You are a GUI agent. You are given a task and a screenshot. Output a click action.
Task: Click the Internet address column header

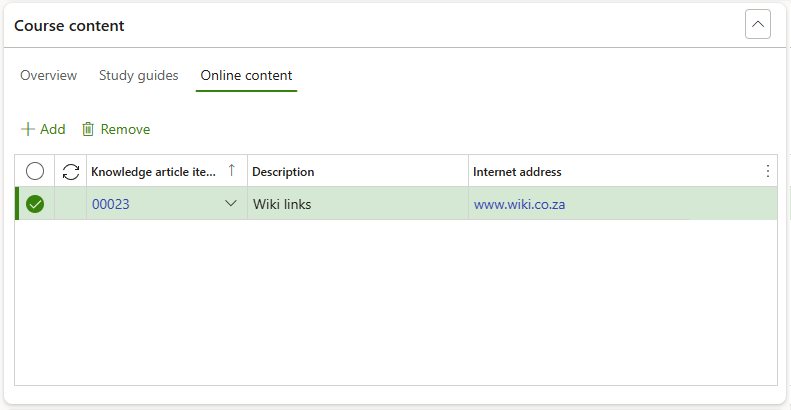pos(517,172)
